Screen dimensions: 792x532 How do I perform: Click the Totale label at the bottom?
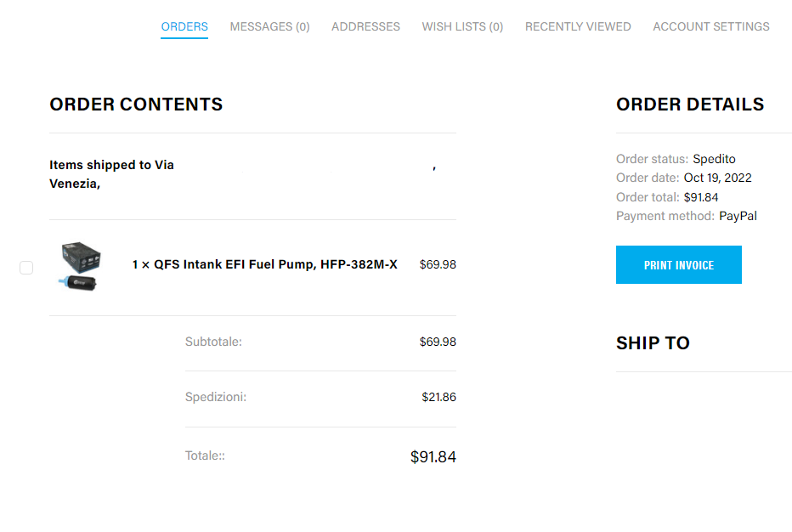205,456
